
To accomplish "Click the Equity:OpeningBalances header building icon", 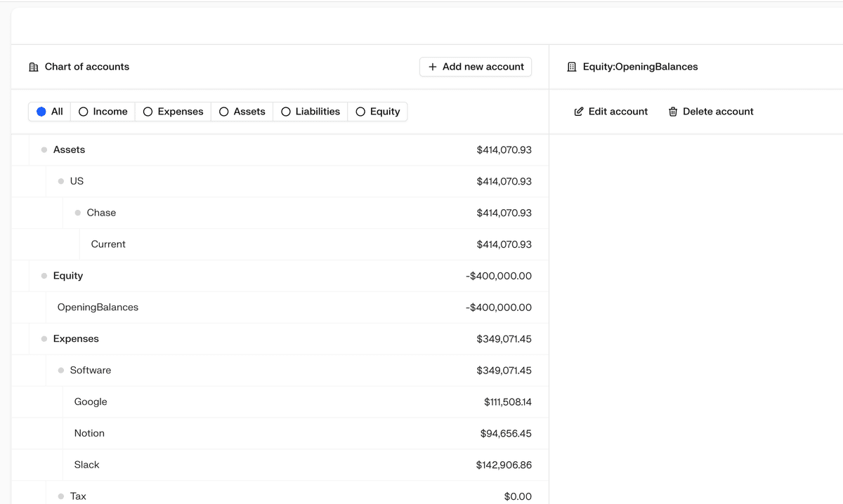I will click(571, 67).
